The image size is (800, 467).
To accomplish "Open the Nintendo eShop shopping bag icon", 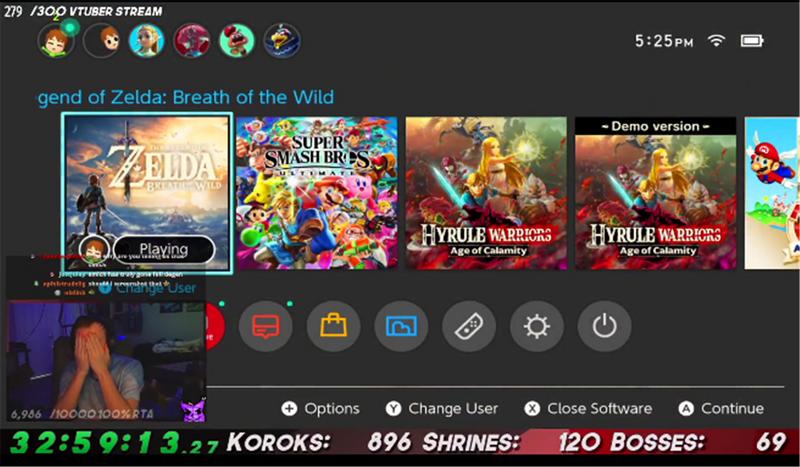I will coord(333,326).
